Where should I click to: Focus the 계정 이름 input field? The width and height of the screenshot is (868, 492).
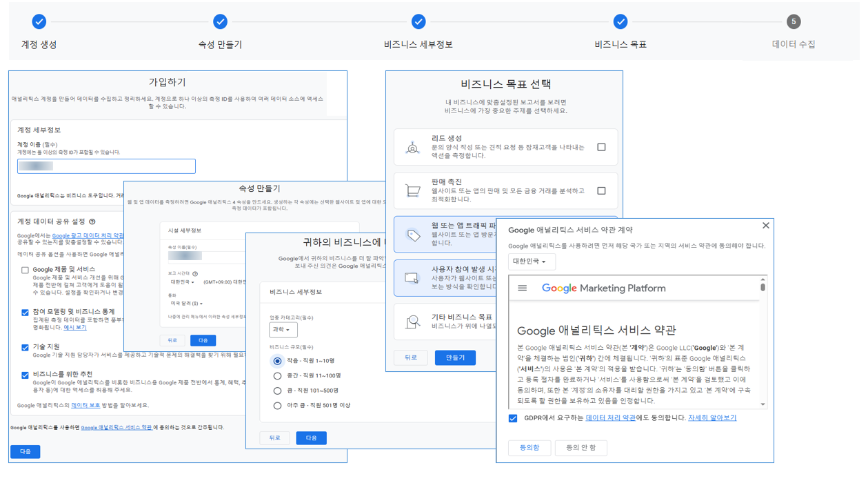tap(106, 166)
